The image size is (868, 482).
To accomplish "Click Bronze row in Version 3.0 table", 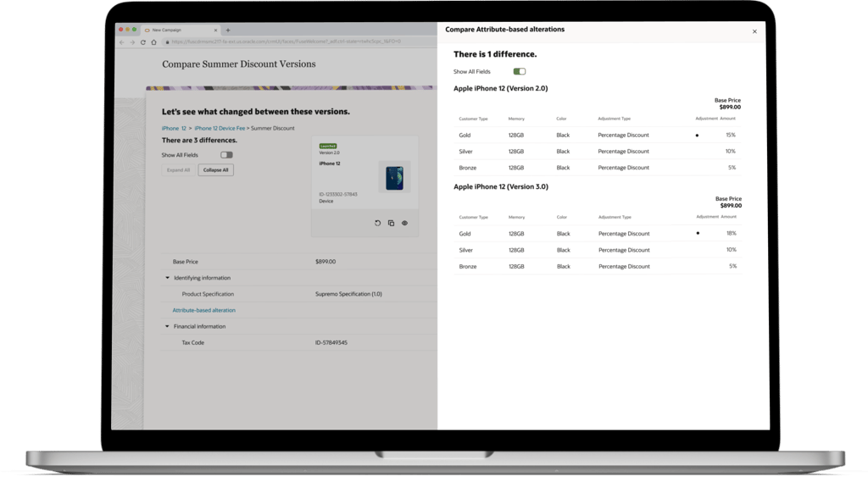I will (598, 266).
